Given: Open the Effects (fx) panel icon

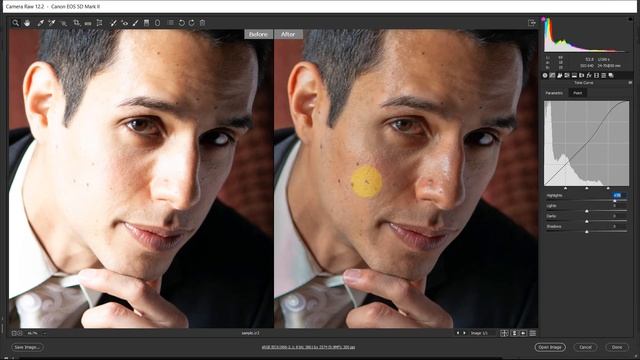Looking at the screenshot, I should (x=589, y=76).
